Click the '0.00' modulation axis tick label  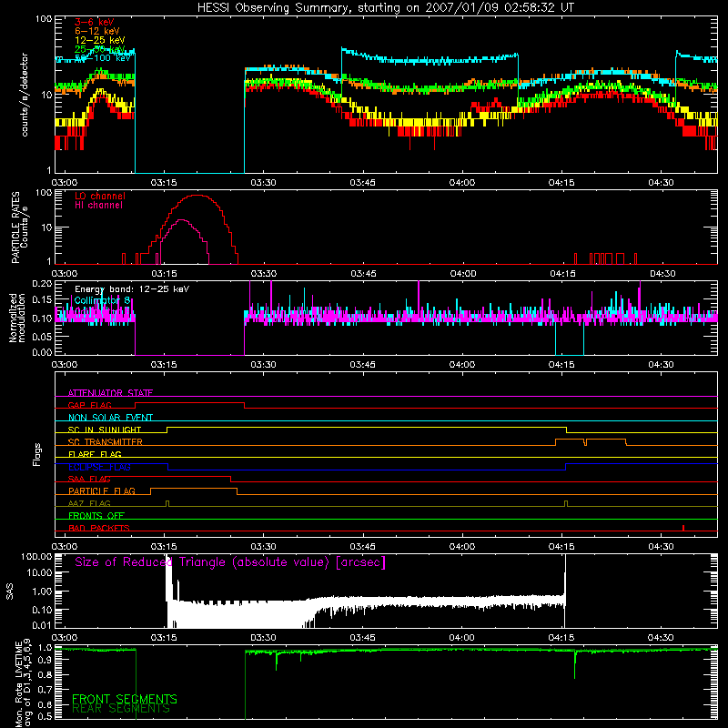[42, 352]
